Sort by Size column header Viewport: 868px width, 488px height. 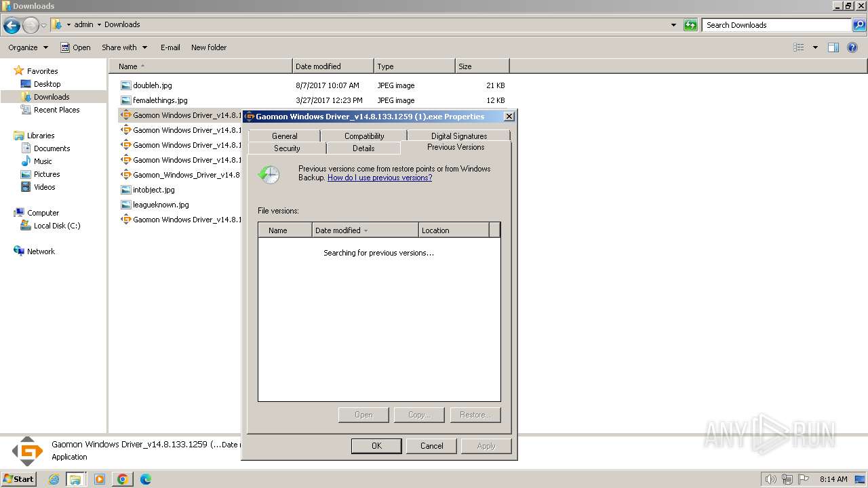click(x=482, y=66)
